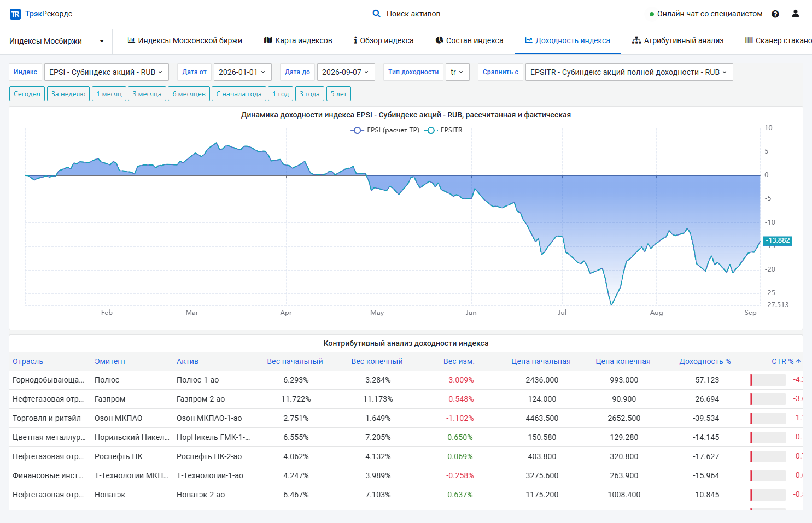Click the Газпром row CTR bar
Viewport: 812px width, 523px height.
(768, 399)
